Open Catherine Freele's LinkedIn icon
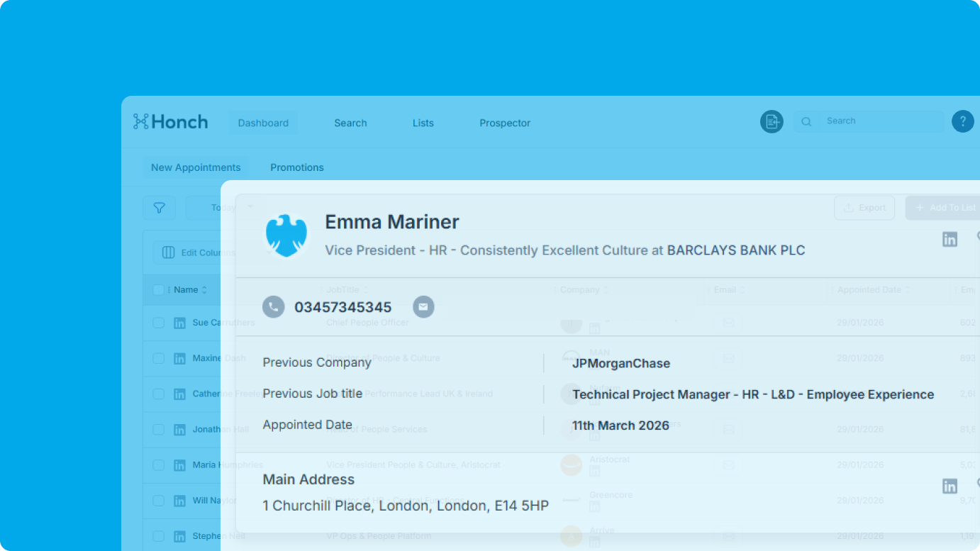Image resolution: width=980 pixels, height=551 pixels. pos(179,394)
